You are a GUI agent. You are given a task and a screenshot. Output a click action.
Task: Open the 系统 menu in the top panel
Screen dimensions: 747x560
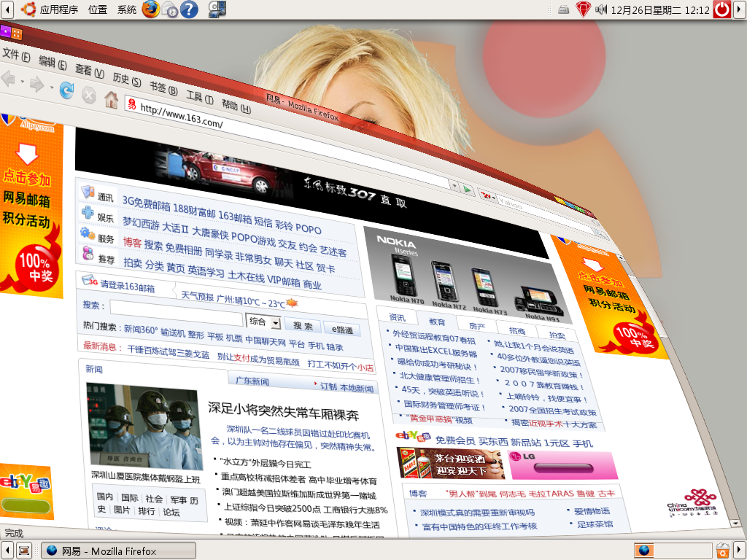coord(127,9)
